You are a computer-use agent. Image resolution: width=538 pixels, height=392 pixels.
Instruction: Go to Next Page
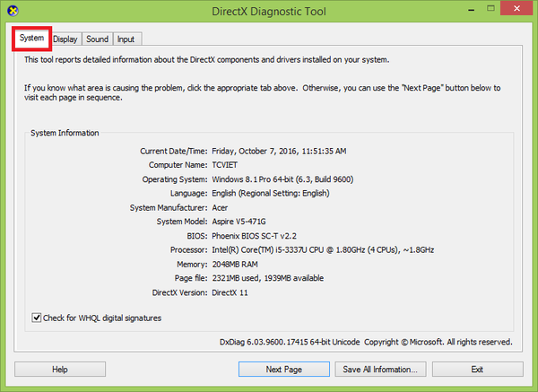(x=284, y=370)
